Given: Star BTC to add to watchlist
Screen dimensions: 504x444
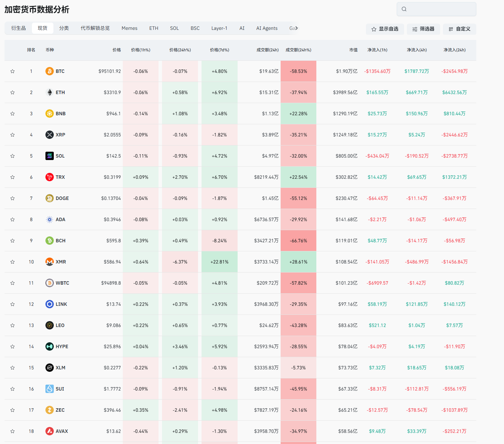Looking at the screenshot, I should [x=12, y=71].
